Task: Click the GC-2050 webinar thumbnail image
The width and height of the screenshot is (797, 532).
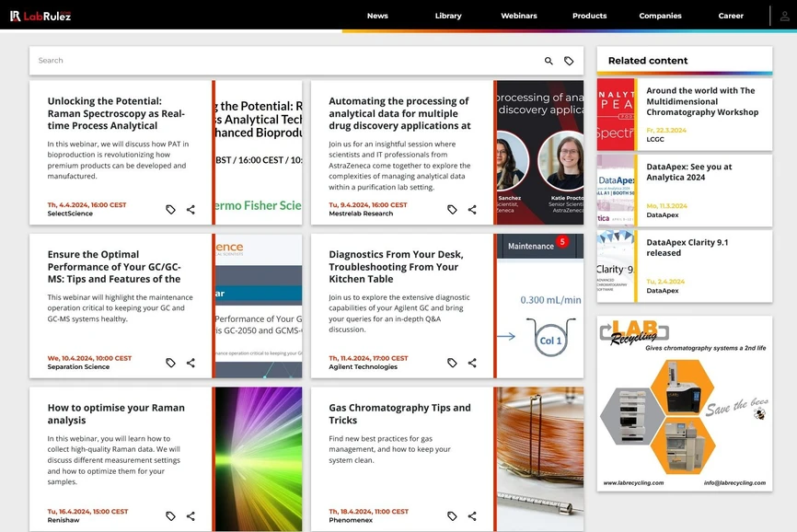Action: pos(259,306)
